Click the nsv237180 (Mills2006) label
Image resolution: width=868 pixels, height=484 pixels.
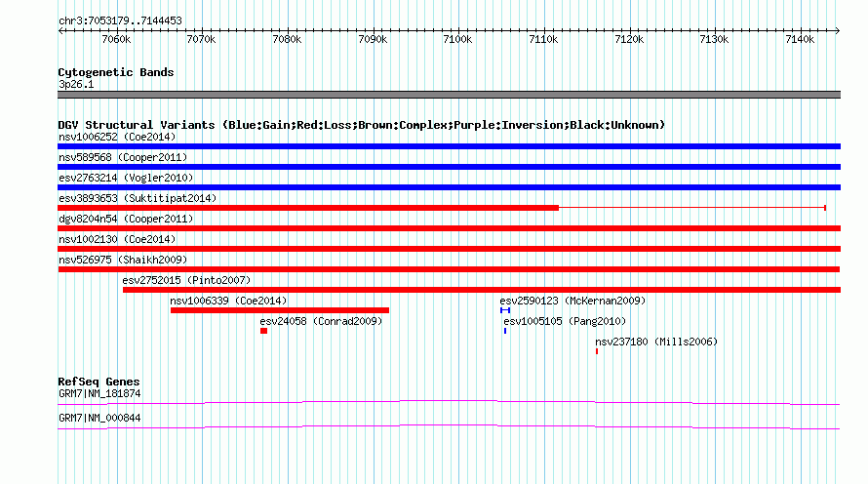click(656, 342)
